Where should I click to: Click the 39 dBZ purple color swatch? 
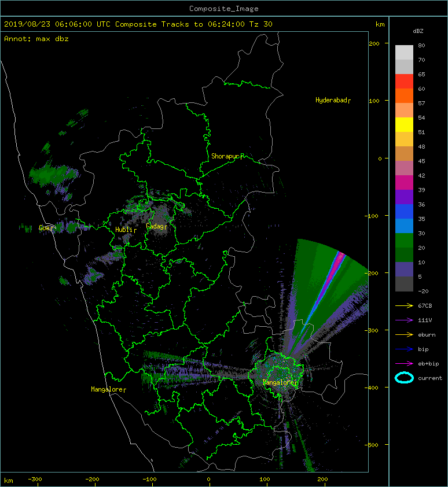(x=404, y=197)
